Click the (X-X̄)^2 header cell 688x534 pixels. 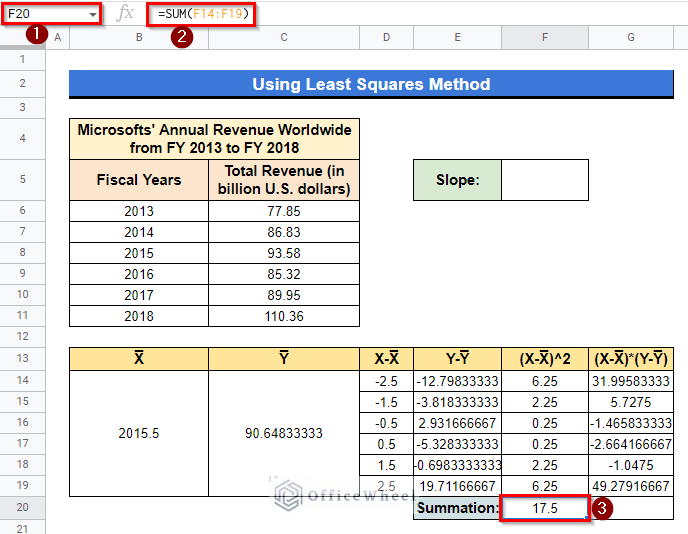pyautogui.click(x=545, y=359)
